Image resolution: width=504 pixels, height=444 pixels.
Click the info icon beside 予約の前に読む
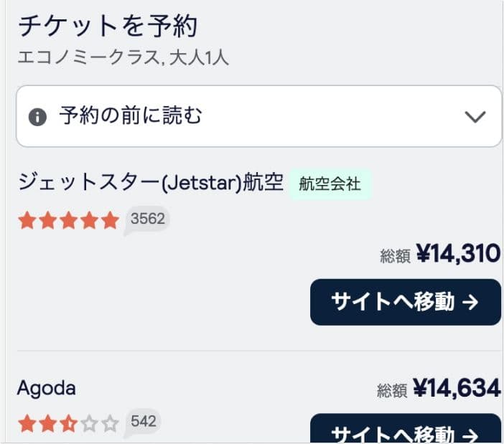[x=37, y=117]
